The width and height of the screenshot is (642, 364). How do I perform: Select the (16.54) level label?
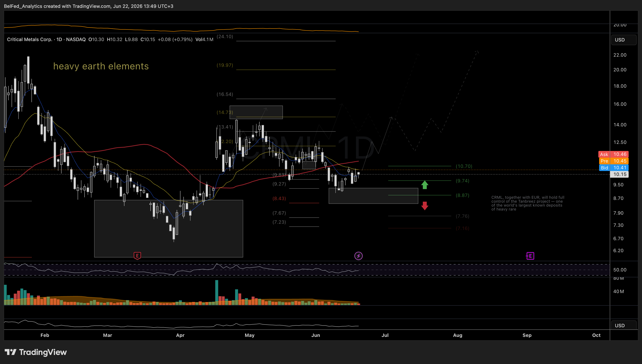[225, 94]
